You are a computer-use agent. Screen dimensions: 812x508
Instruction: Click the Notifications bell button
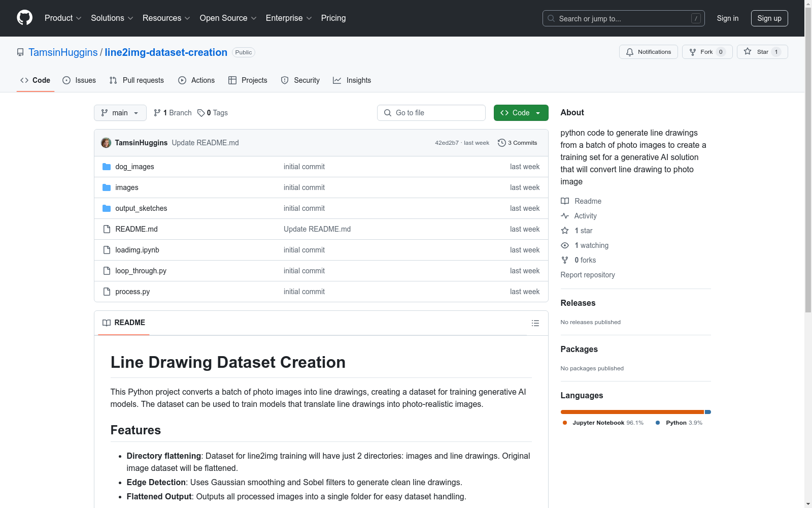pos(649,52)
